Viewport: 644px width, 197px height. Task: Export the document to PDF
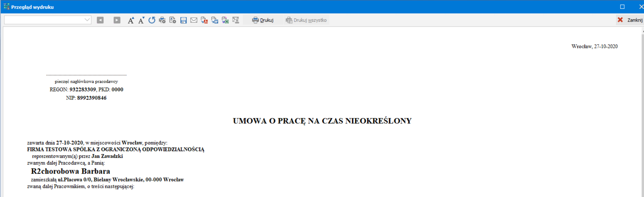pos(204,20)
